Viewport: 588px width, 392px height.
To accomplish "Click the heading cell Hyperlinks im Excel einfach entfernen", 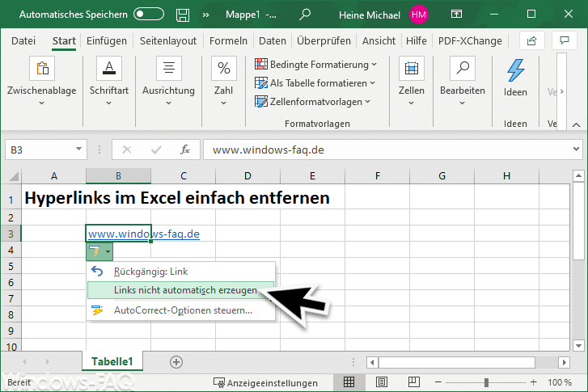I will coord(177,197).
